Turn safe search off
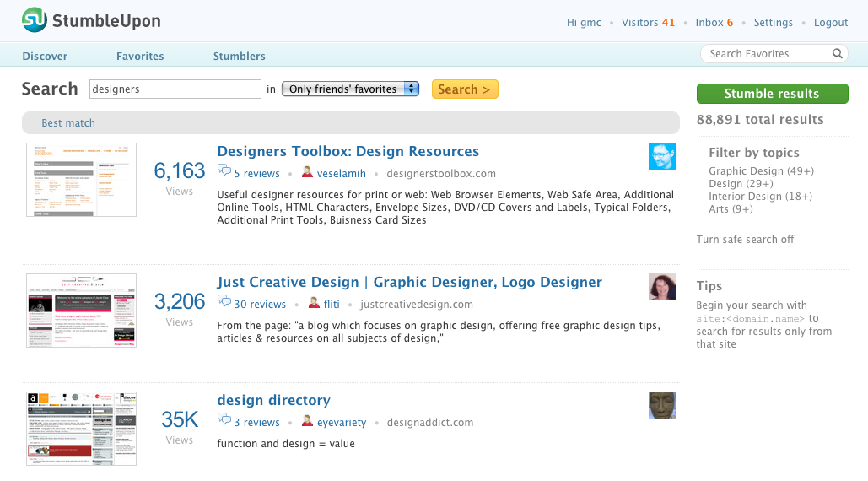 coord(745,240)
